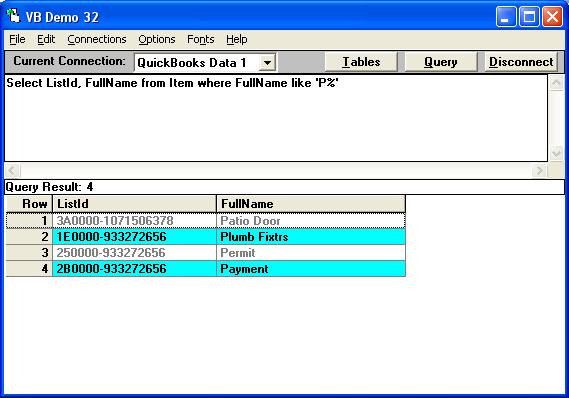Open the Connections menu
The width and height of the screenshot is (569, 398).
tap(97, 39)
